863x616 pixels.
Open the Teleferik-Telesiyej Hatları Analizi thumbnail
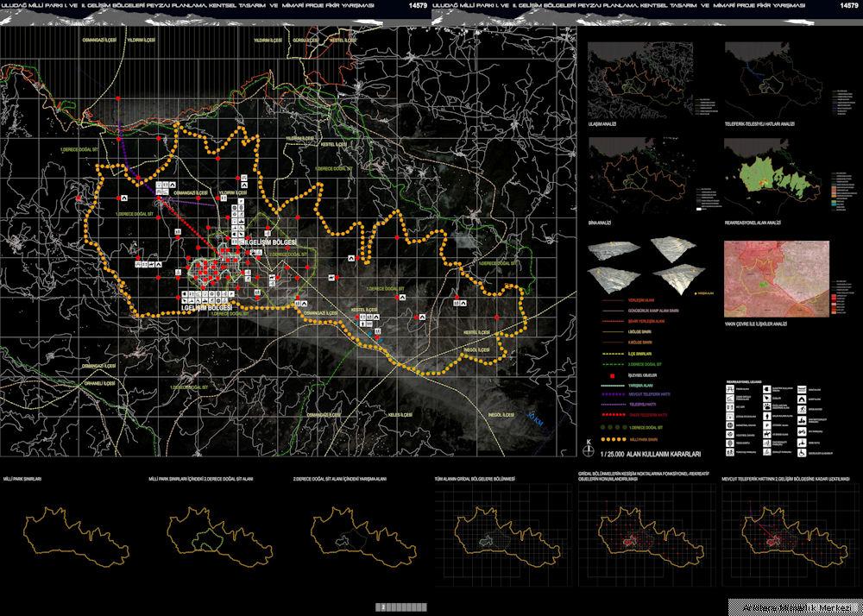tap(775, 81)
